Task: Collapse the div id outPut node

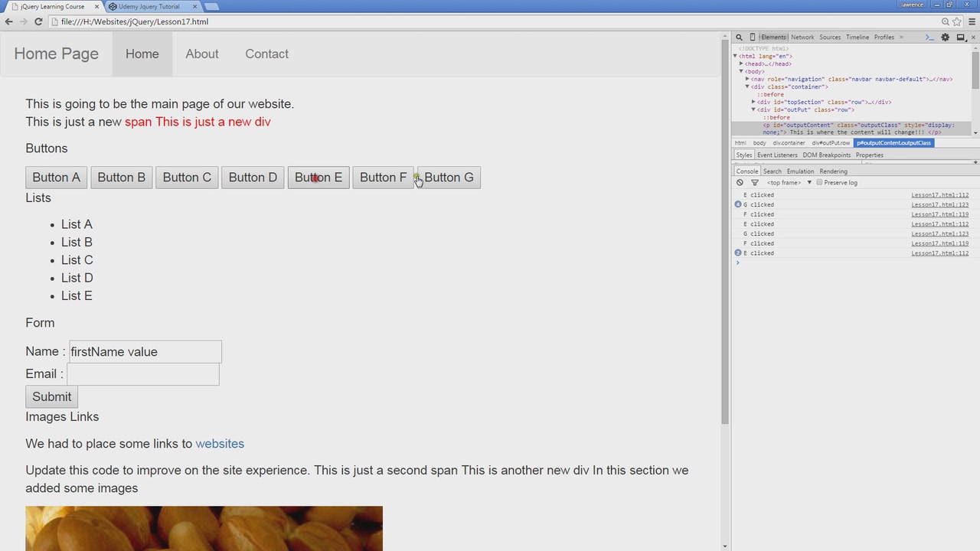Action: [753, 109]
